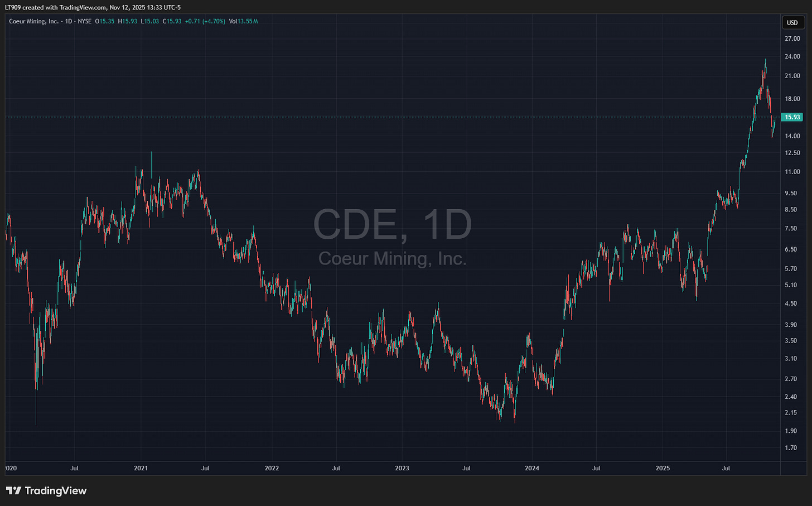Click the 12.50 price axis label
The height and width of the screenshot is (506, 812).
[792, 152]
